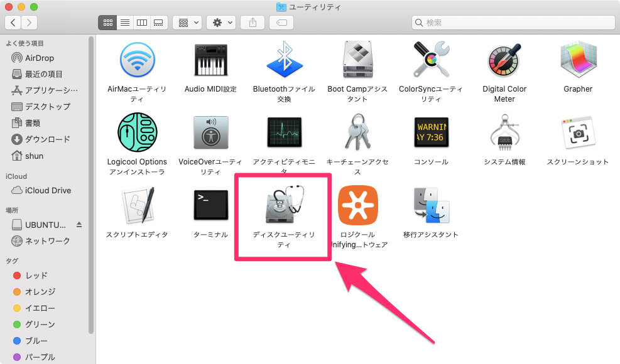Image resolution: width=620 pixels, height=364 pixels.
Task: Open スクリーンショット app icon
Action: [x=578, y=132]
